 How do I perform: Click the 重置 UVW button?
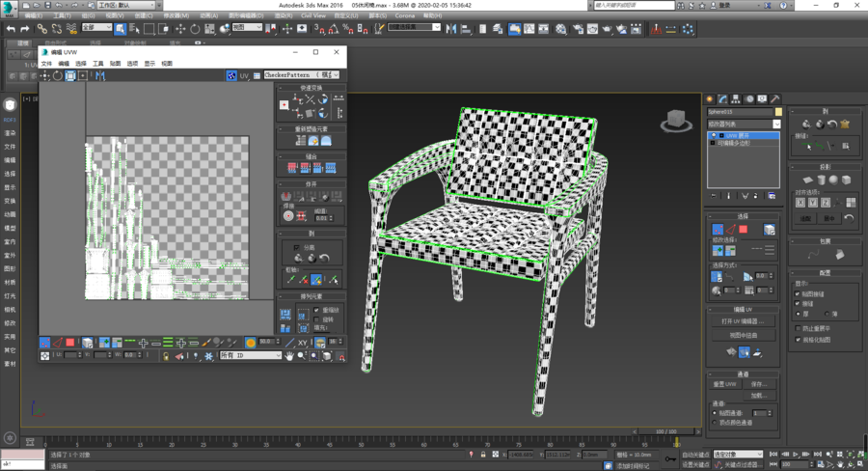click(724, 384)
